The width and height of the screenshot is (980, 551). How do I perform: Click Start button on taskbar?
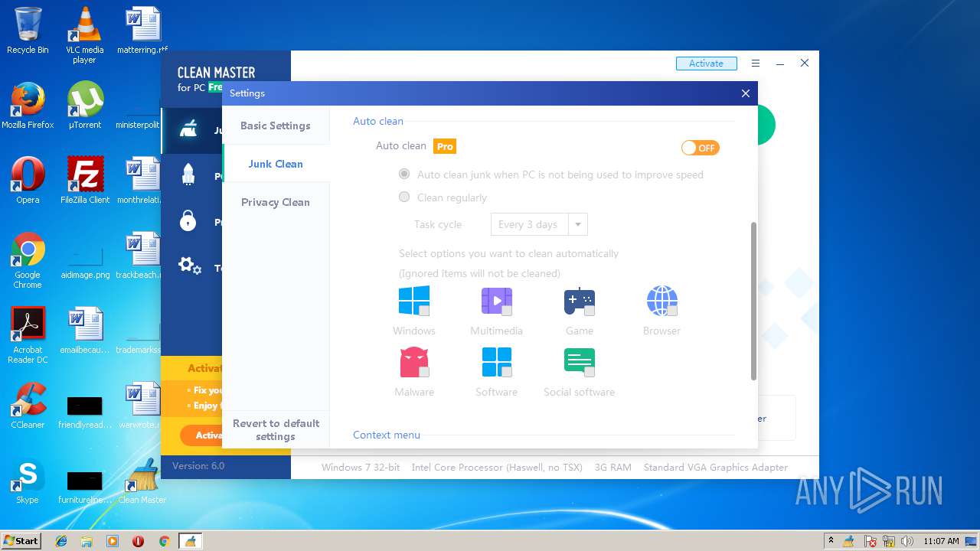click(x=21, y=541)
